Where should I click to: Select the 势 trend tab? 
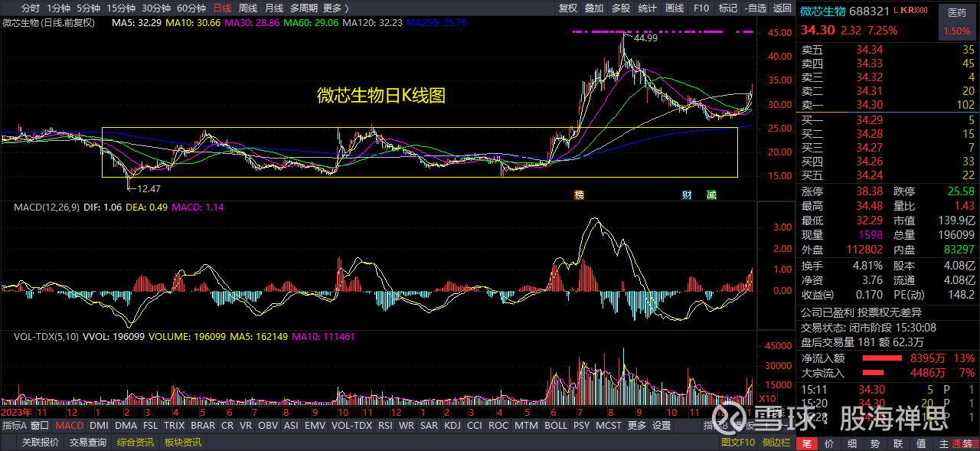click(x=875, y=443)
